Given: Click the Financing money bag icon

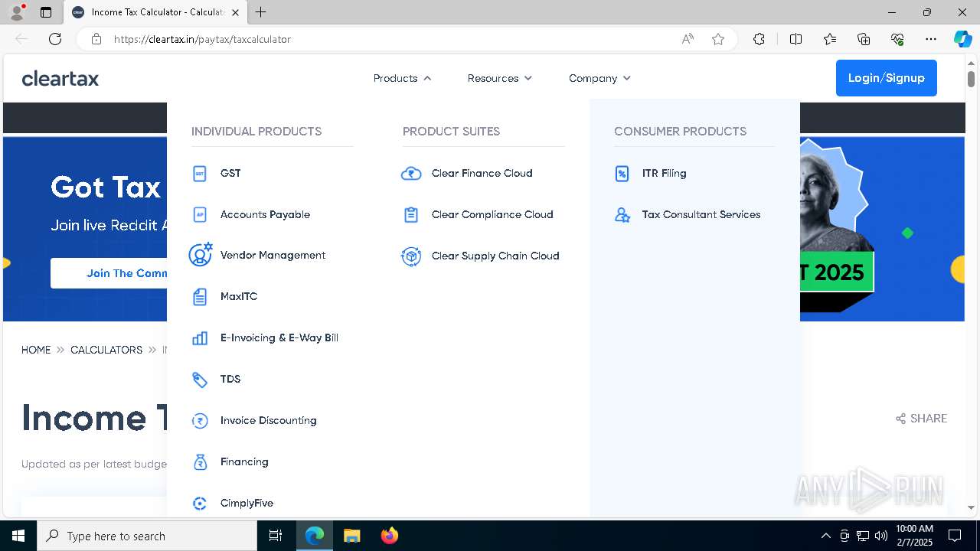Looking at the screenshot, I should (x=200, y=462).
